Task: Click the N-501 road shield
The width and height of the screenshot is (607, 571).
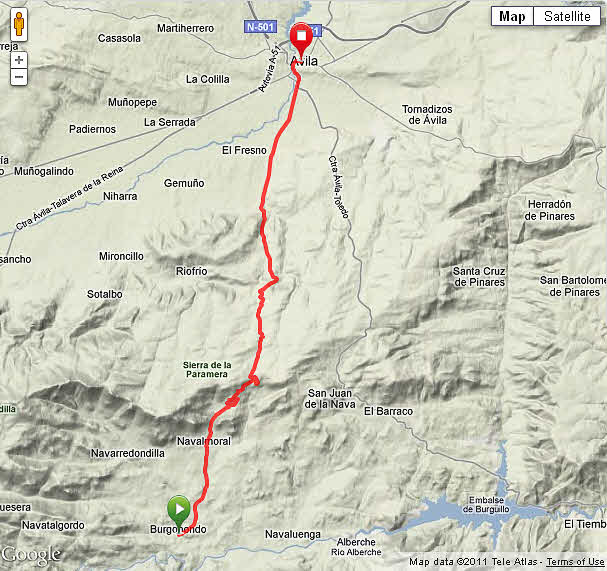Action: tap(261, 27)
